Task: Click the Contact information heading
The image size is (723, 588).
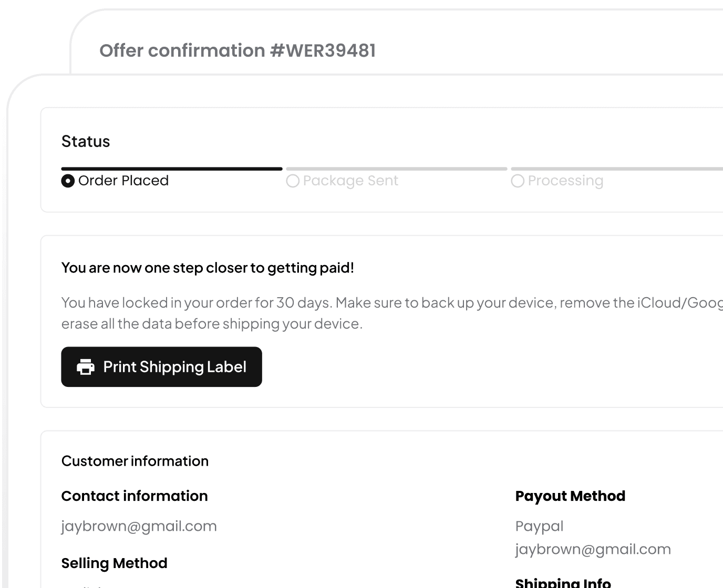Action: tap(135, 496)
